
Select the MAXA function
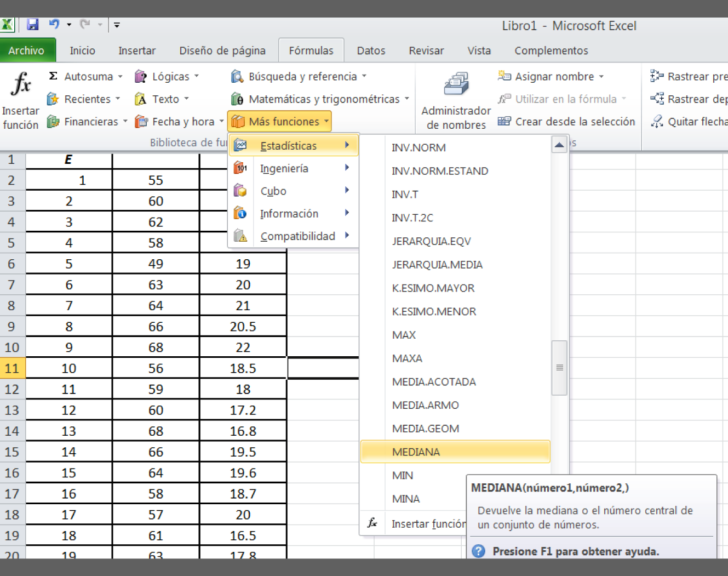(455, 358)
